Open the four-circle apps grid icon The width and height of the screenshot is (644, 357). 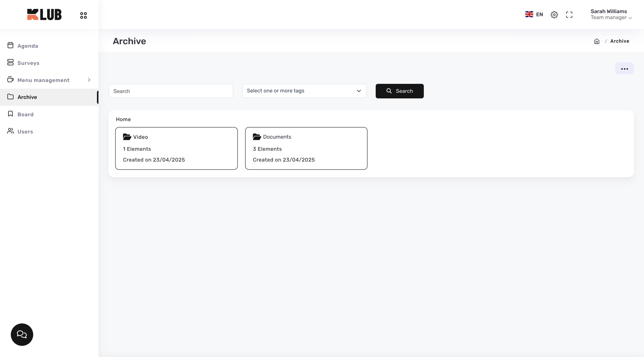click(83, 15)
